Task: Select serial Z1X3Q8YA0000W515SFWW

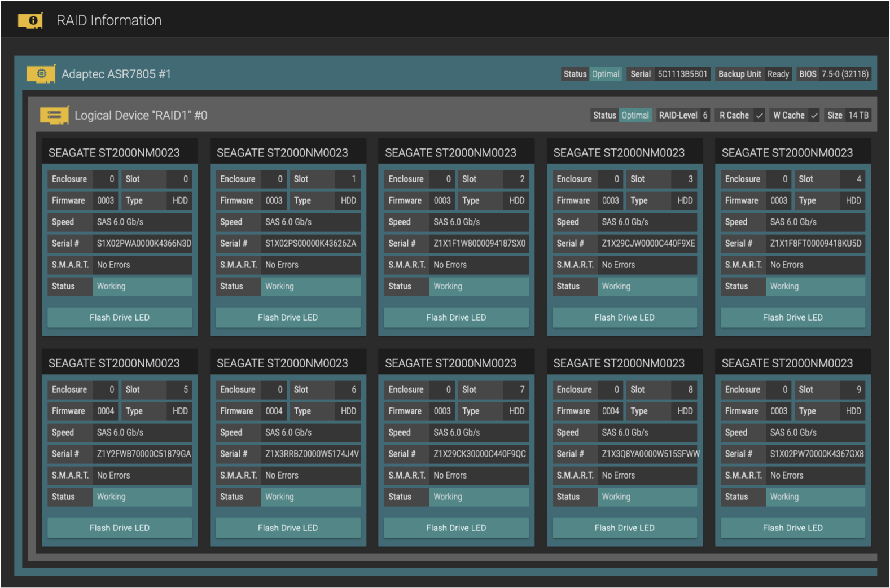Action: pos(650,454)
